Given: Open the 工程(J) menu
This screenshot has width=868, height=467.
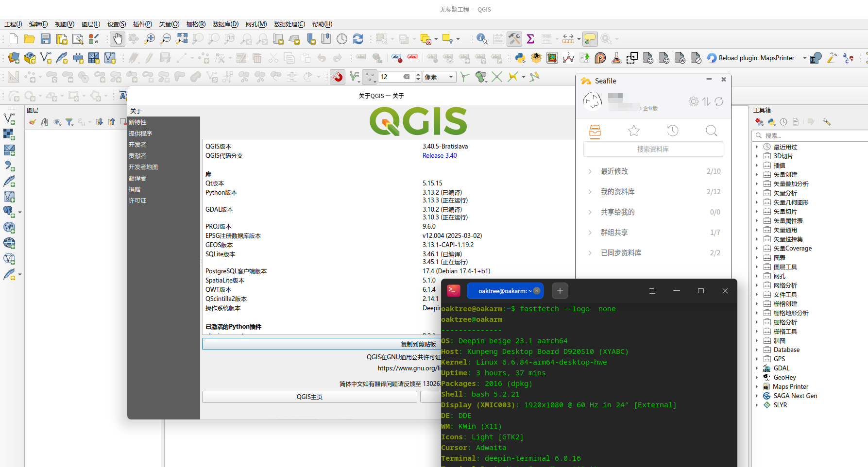Looking at the screenshot, I should tap(13, 24).
